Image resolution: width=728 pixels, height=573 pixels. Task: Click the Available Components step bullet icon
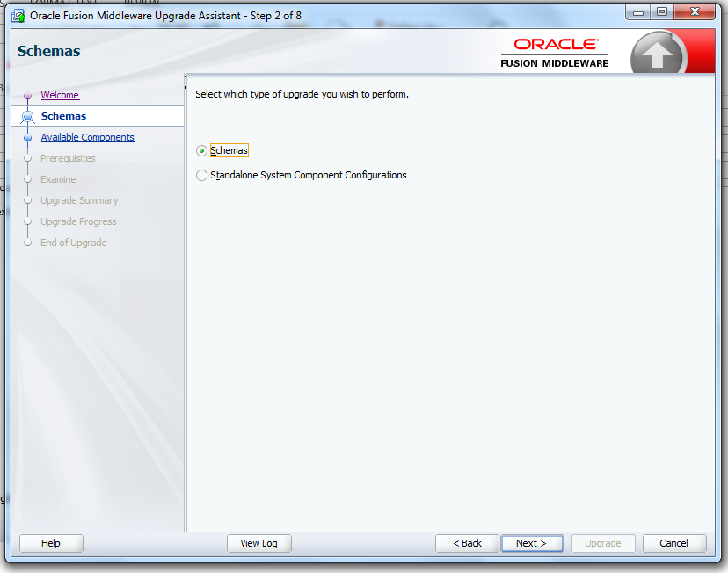tap(27, 138)
